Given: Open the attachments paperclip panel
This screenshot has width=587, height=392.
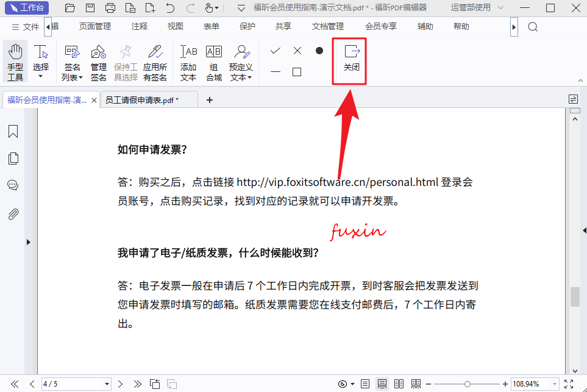Looking at the screenshot, I should click(13, 214).
